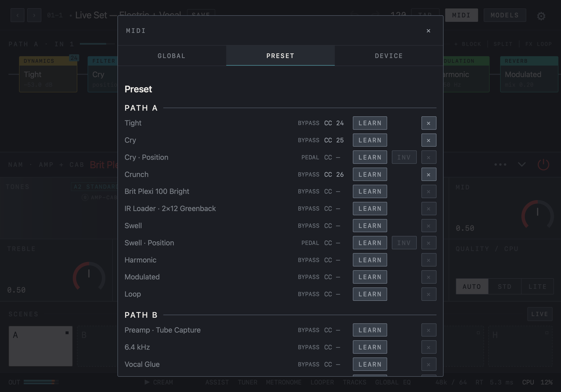
Task: Select LITE quality mode
Action: (537, 286)
